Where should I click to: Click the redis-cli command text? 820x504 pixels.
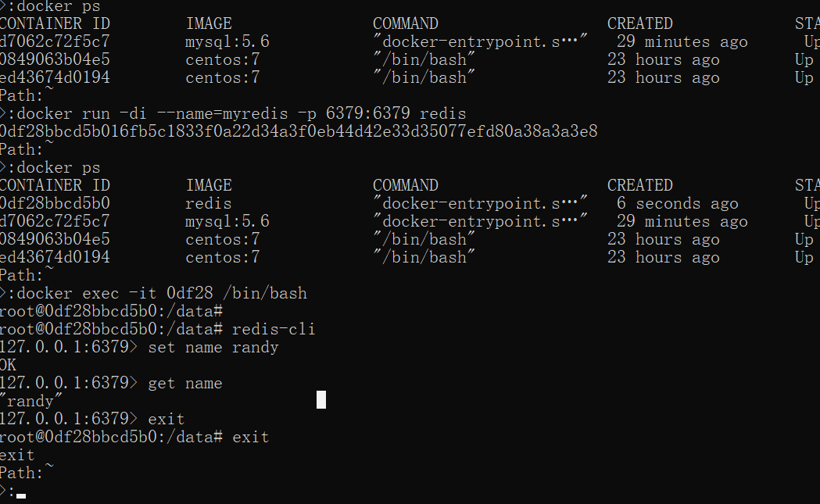[274, 329]
